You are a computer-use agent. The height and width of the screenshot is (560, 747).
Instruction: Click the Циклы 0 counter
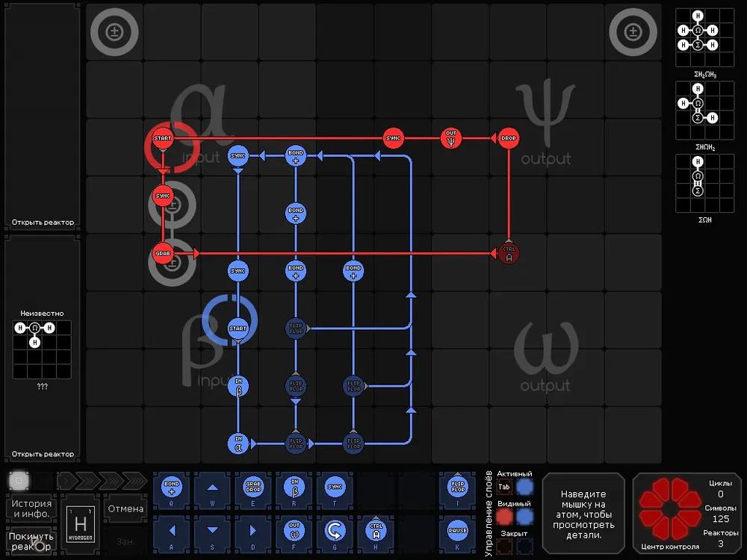point(720,488)
